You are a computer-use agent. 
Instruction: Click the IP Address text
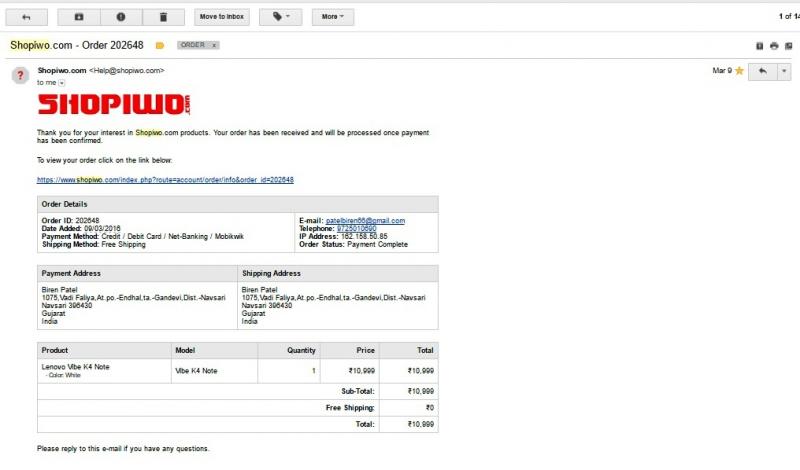pos(343,237)
